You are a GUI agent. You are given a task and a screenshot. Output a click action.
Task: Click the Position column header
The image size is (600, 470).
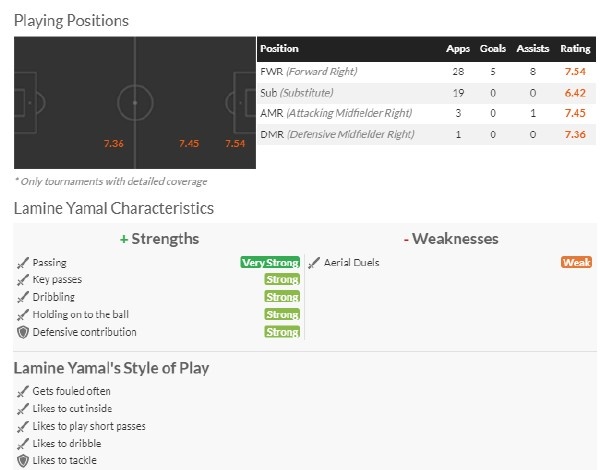click(279, 49)
